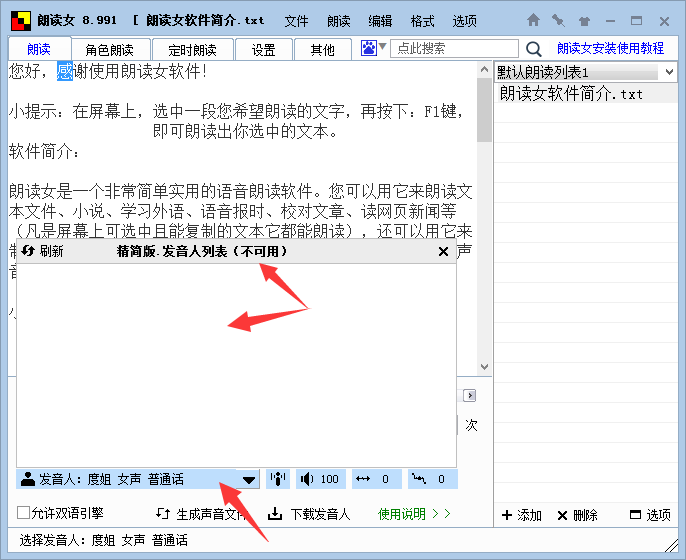Click the magnifier search icon
Viewport: 686px width, 560px height.
click(533, 49)
